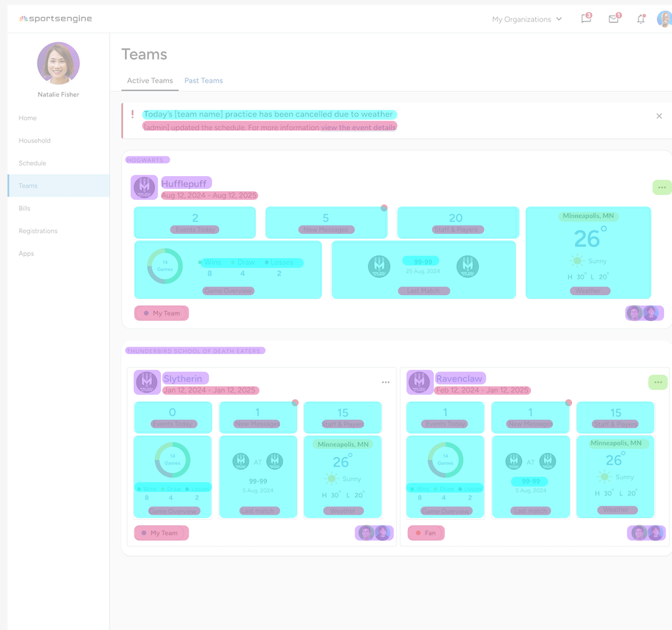Click the Ravenclaw team logo

[x=420, y=382]
